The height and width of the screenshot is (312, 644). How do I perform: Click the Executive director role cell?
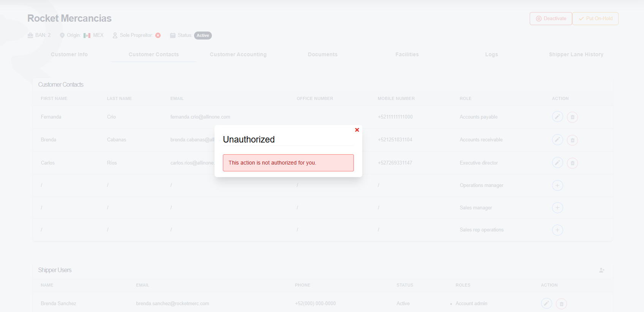click(x=479, y=163)
